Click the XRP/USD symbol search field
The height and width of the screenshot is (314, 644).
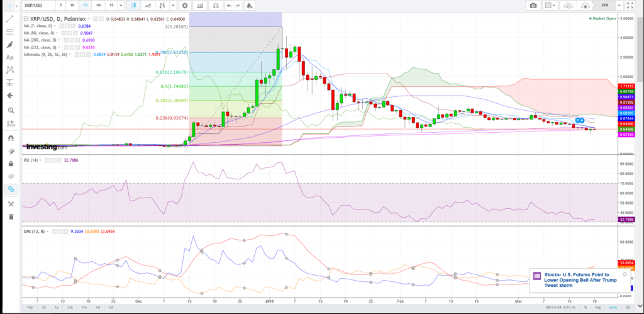click(38, 5)
